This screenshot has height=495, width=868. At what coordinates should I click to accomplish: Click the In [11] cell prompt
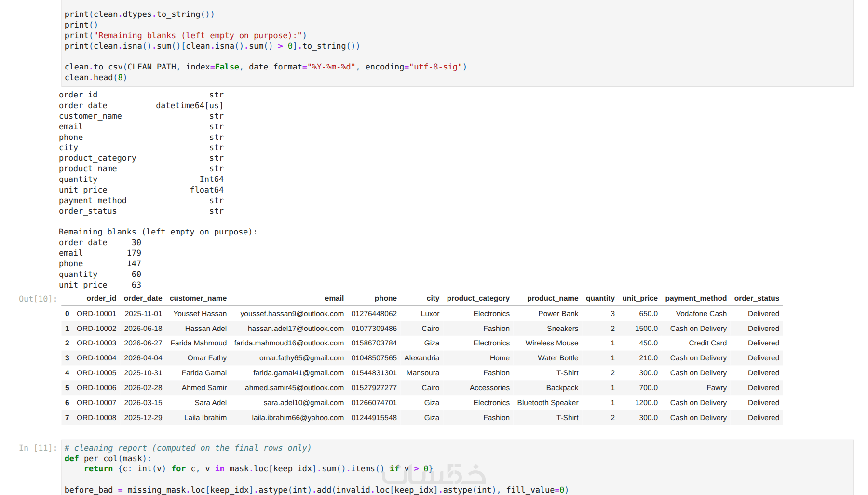pyautogui.click(x=38, y=448)
